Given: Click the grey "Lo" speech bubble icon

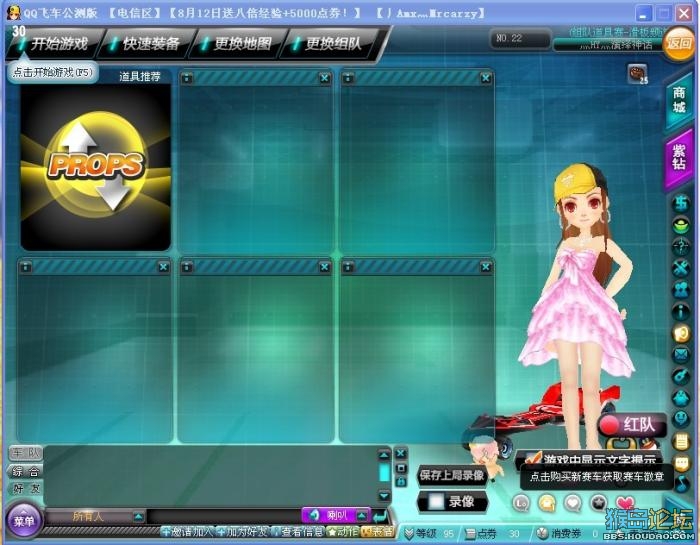Looking at the screenshot, I should click(x=521, y=503).
